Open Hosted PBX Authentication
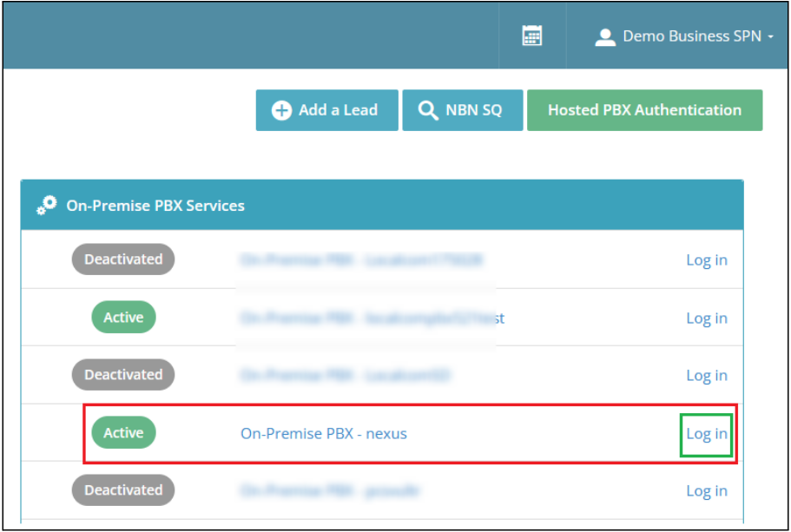791x532 pixels. [644, 110]
